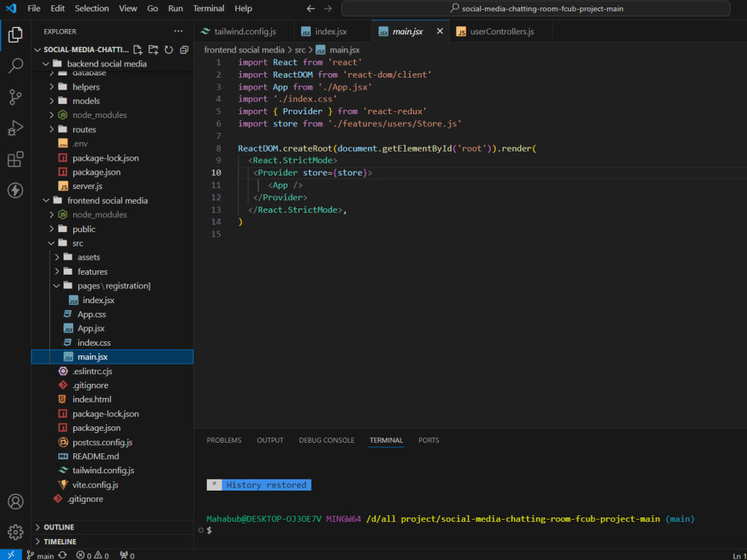
Task: Click the frontend social media breadcrumb
Action: coord(244,50)
